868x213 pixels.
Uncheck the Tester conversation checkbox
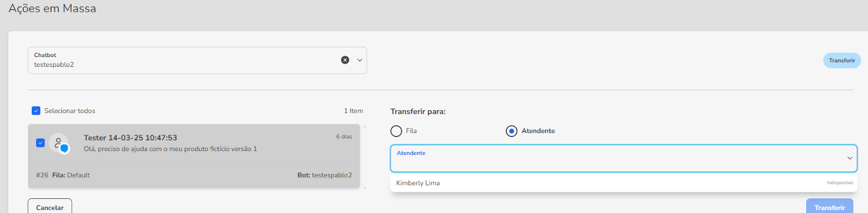[x=40, y=143]
